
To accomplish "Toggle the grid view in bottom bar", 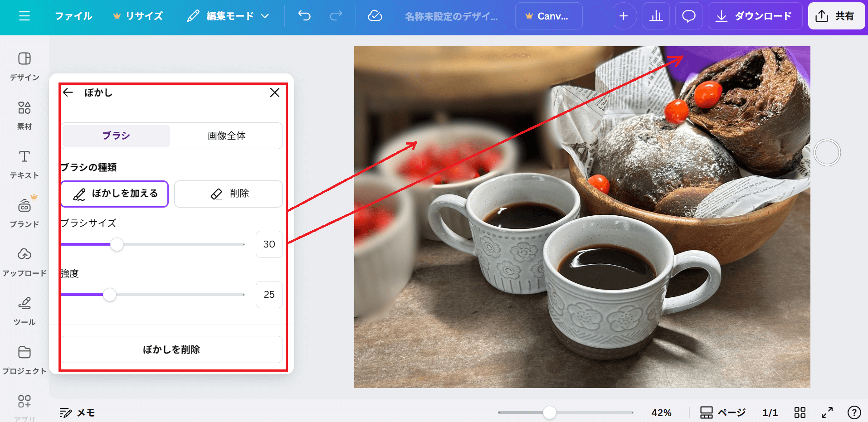I will (800, 412).
